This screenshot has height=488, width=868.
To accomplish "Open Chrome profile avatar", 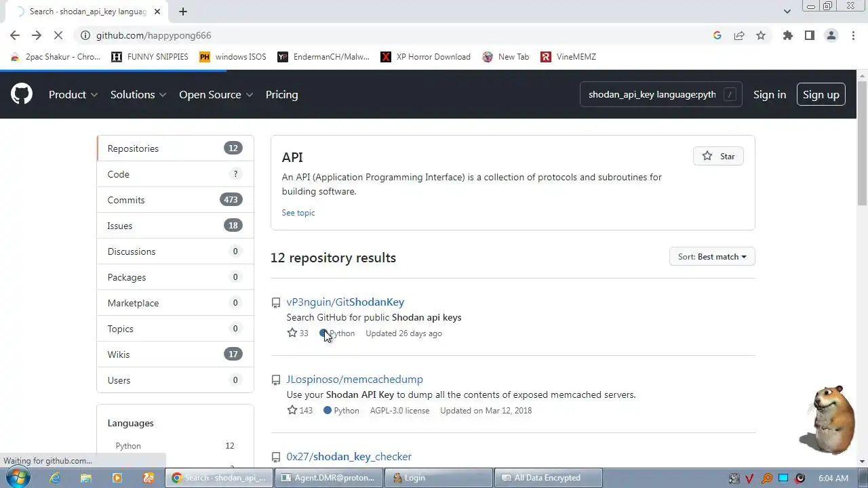I will (x=831, y=35).
